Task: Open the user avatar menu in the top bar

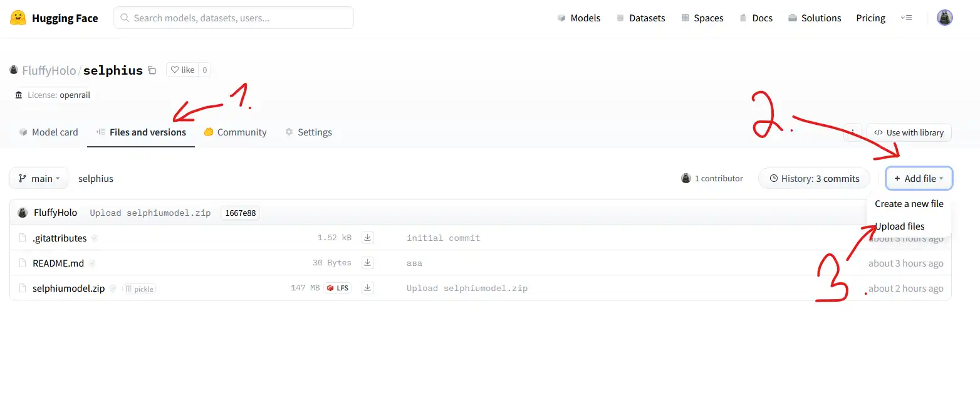Action: tap(944, 18)
